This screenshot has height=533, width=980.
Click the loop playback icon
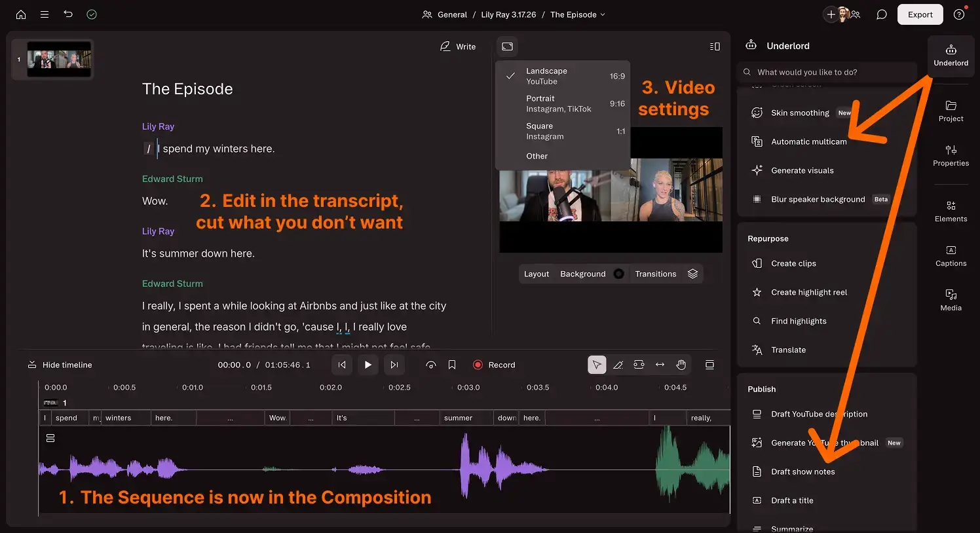pos(431,365)
